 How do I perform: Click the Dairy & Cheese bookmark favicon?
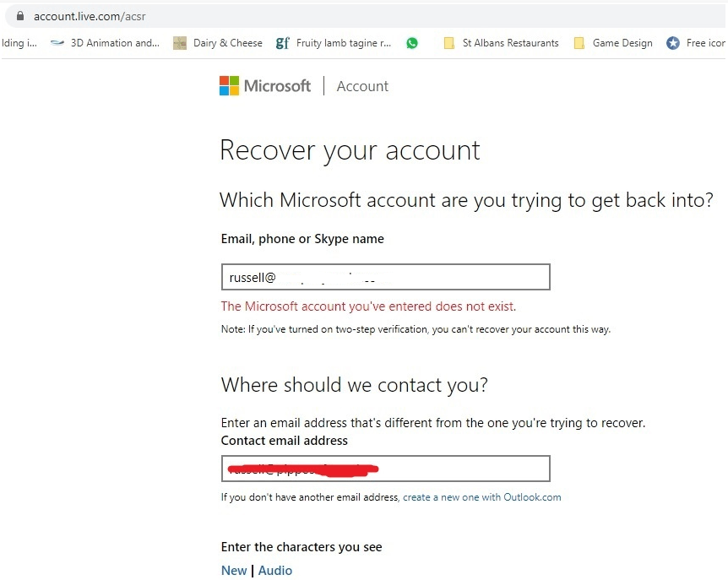(x=180, y=43)
